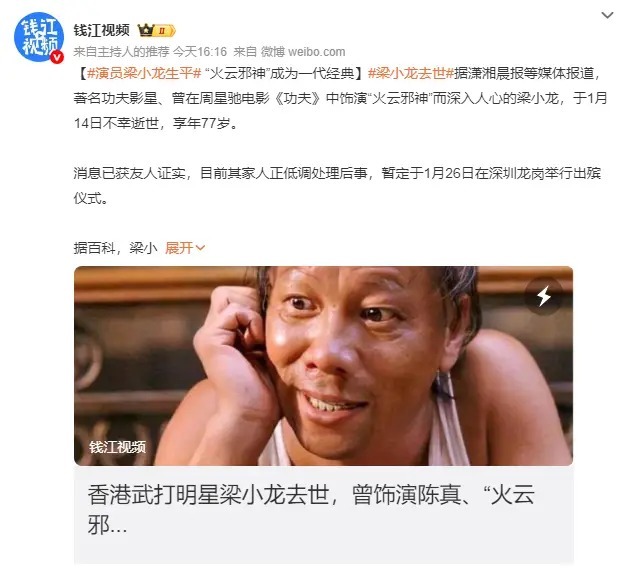Click the truncated text 据百科，梁小
Image resolution: width=625 pixels, height=569 pixels.
(116, 248)
